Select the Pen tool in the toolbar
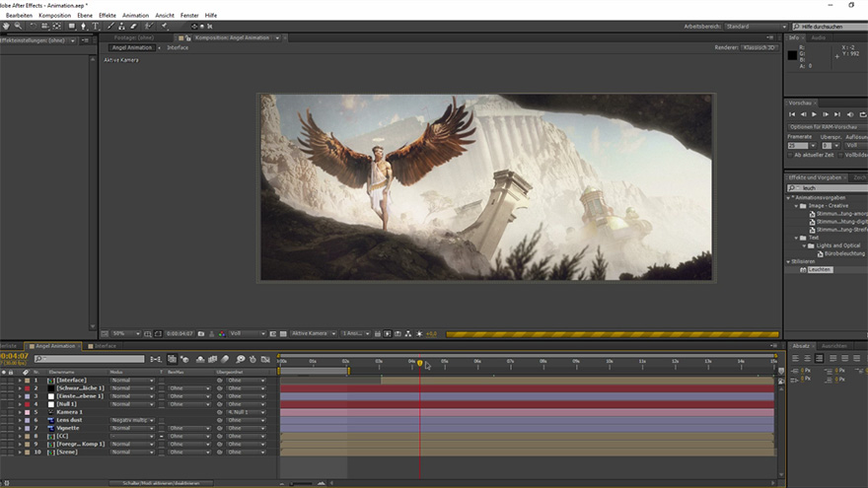This screenshot has height=488, width=868. coord(83,27)
